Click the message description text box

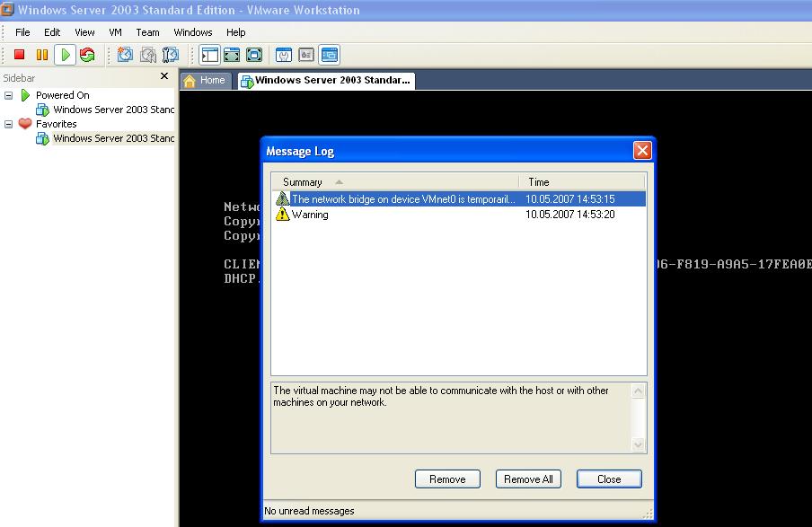tap(452, 417)
